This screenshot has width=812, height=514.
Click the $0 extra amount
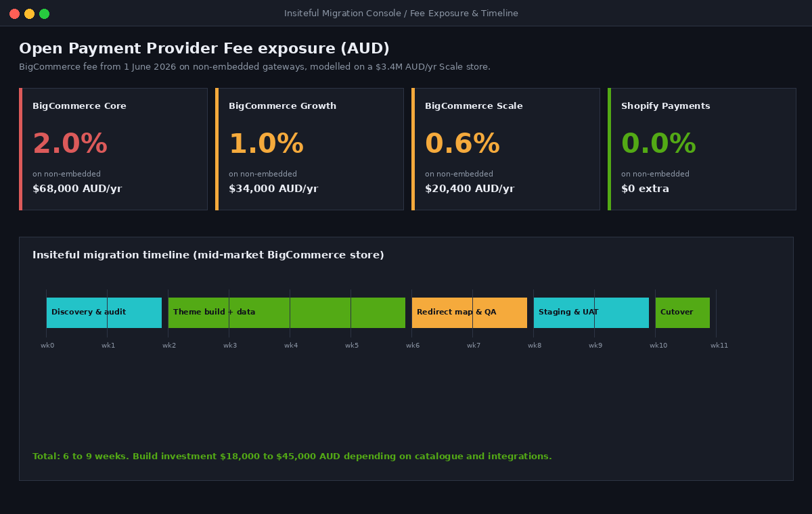point(645,189)
